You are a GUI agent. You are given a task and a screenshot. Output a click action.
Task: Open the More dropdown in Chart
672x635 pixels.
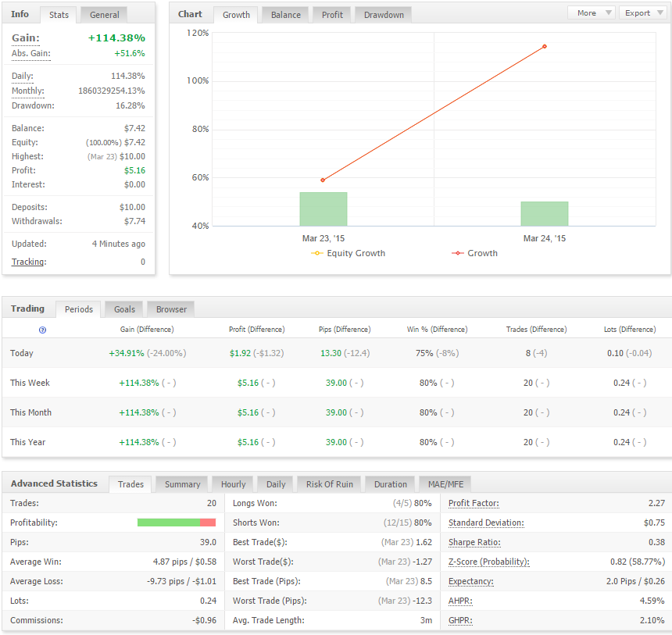click(x=592, y=12)
